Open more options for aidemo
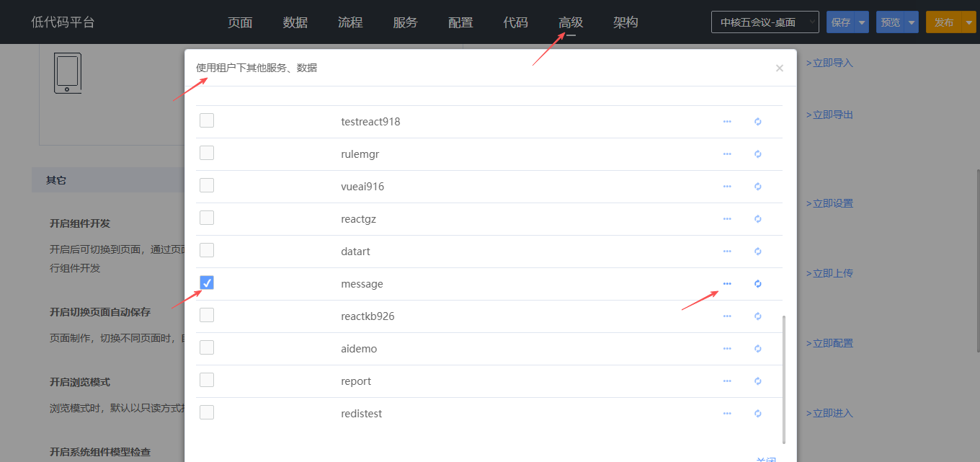Screen dimensions: 980x462 [727, 349]
